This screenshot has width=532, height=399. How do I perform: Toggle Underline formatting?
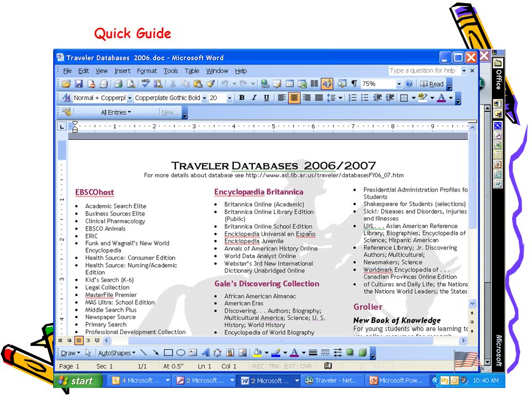click(x=267, y=98)
